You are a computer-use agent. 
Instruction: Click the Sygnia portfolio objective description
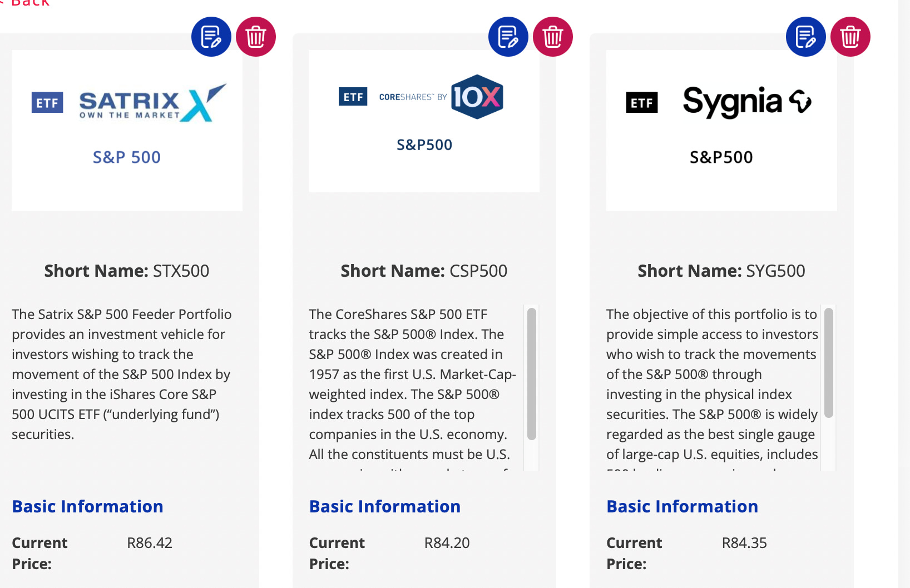(712, 388)
